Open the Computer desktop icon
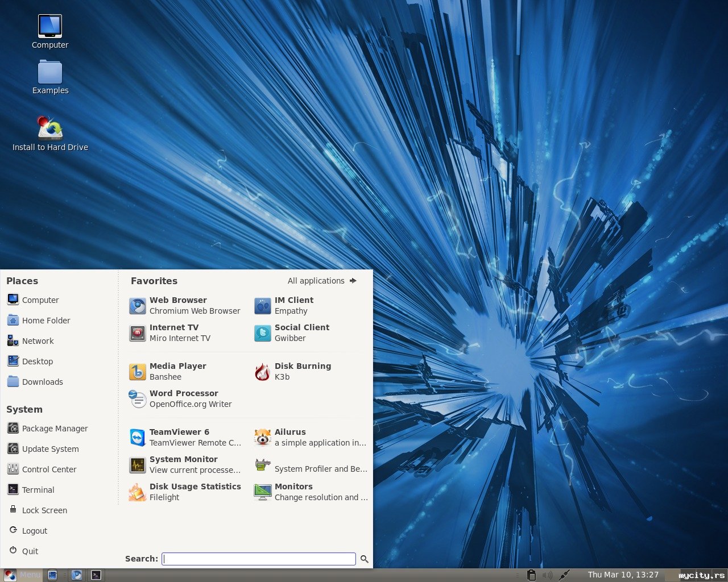728x582 pixels. coord(50,32)
